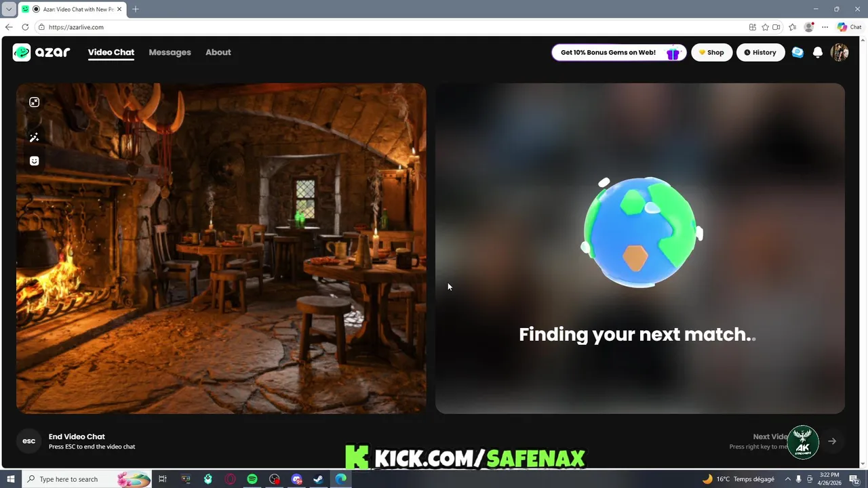Screen dimensions: 868x488
Task: Open the Windows Start menu
Action: point(10,479)
